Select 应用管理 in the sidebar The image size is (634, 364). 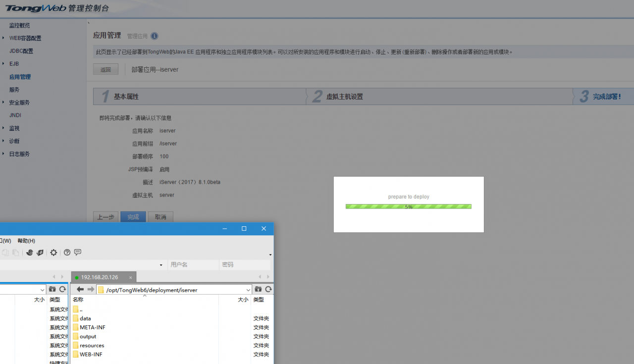coord(20,77)
